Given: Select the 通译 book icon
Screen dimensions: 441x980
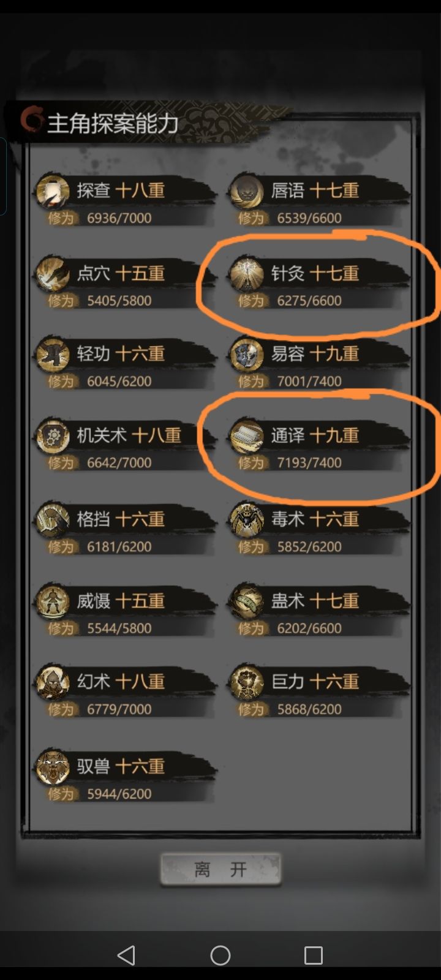Looking at the screenshot, I should point(246,435).
